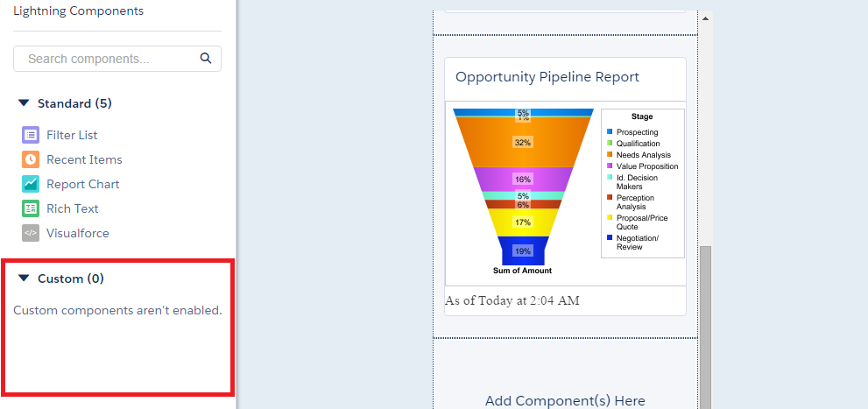Click the Rich Text component icon

[31, 208]
